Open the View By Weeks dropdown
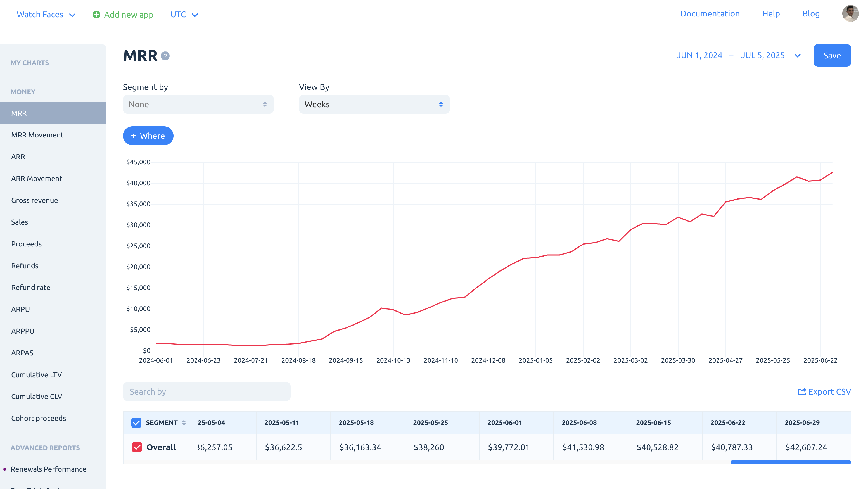Viewport: 868px width, 489px height. point(374,104)
